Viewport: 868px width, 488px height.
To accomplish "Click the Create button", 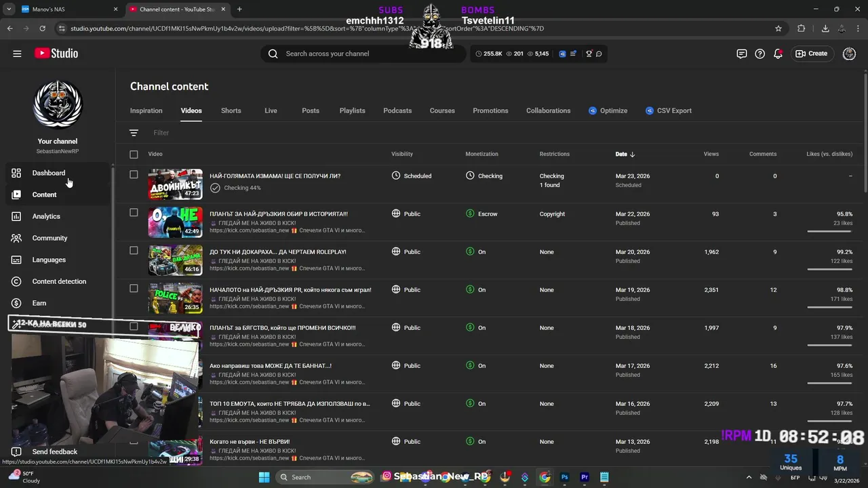I will point(812,54).
